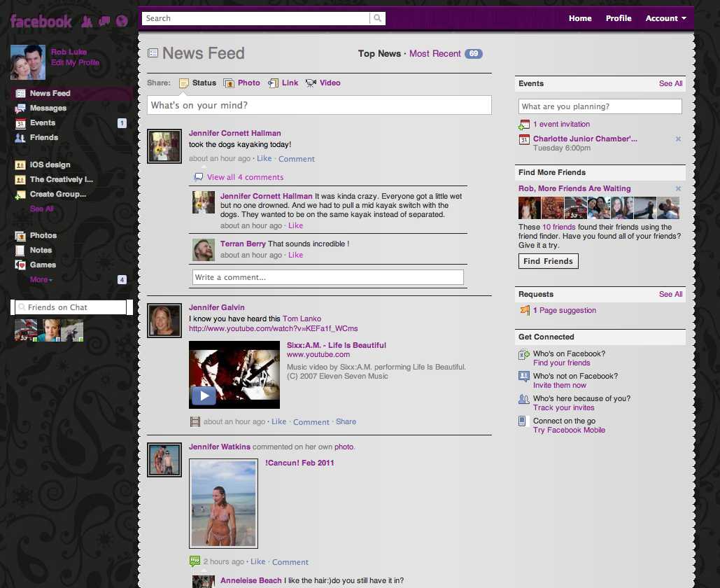Click Status share icon
This screenshot has width=720, height=588.
[183, 83]
